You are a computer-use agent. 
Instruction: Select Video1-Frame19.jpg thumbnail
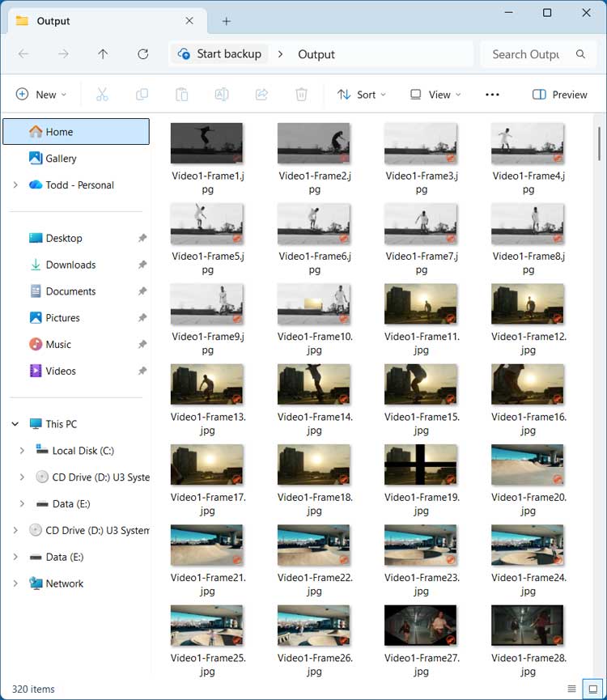click(x=420, y=465)
